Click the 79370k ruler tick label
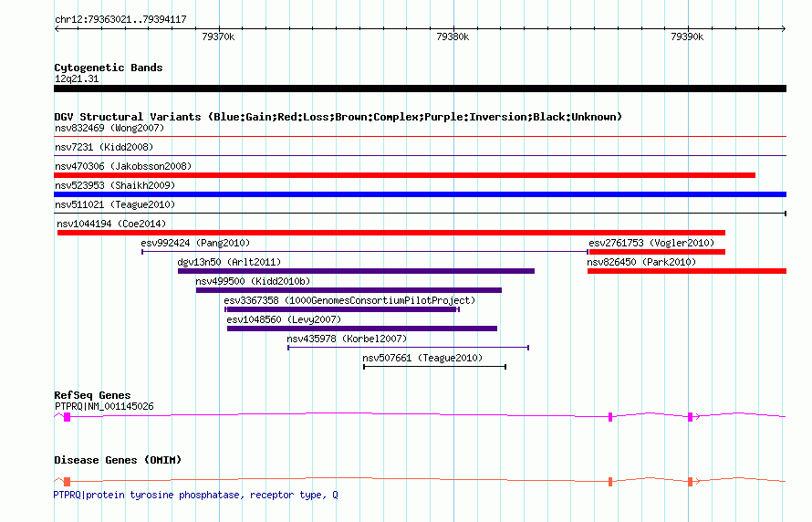Screen dimensions: 812x522 click(x=218, y=37)
